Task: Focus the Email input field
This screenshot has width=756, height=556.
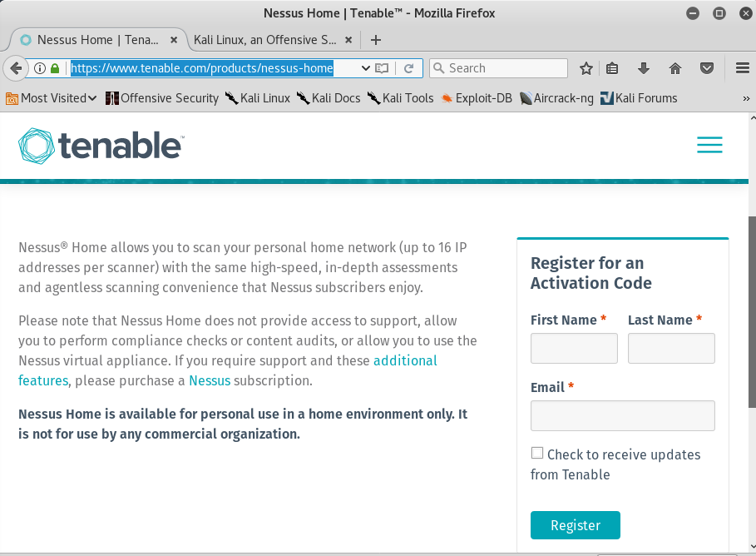Action: pos(622,415)
